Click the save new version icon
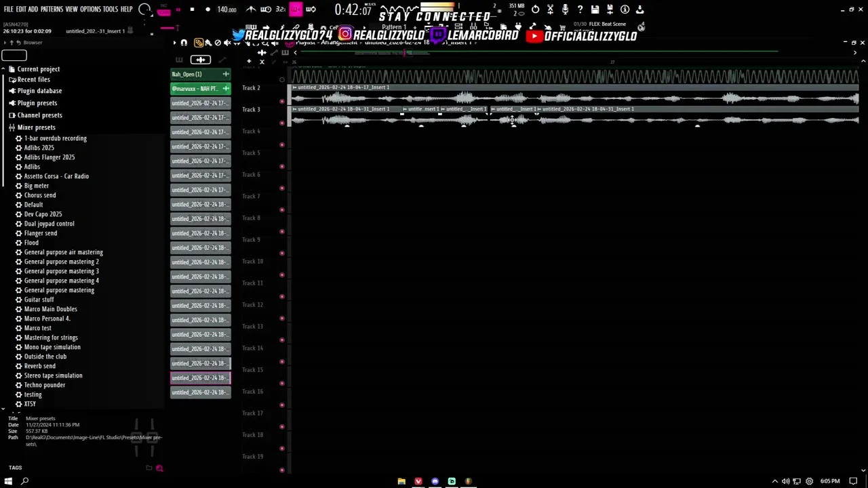 (x=610, y=9)
